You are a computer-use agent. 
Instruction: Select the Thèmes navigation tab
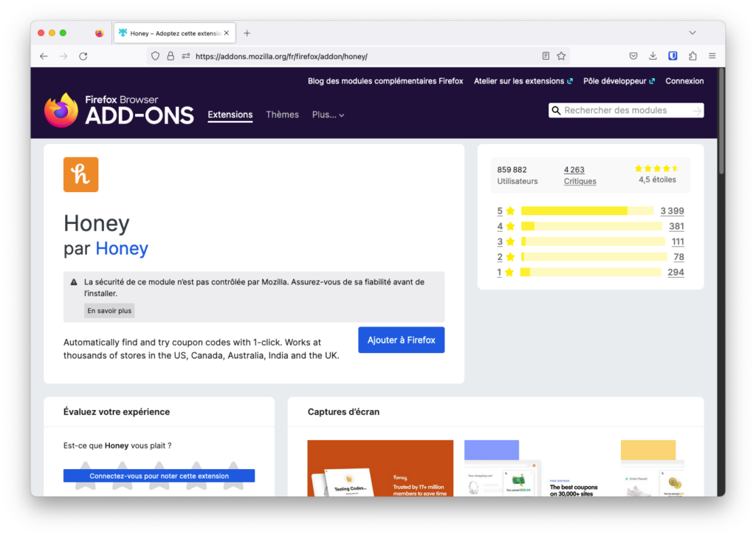(x=282, y=114)
